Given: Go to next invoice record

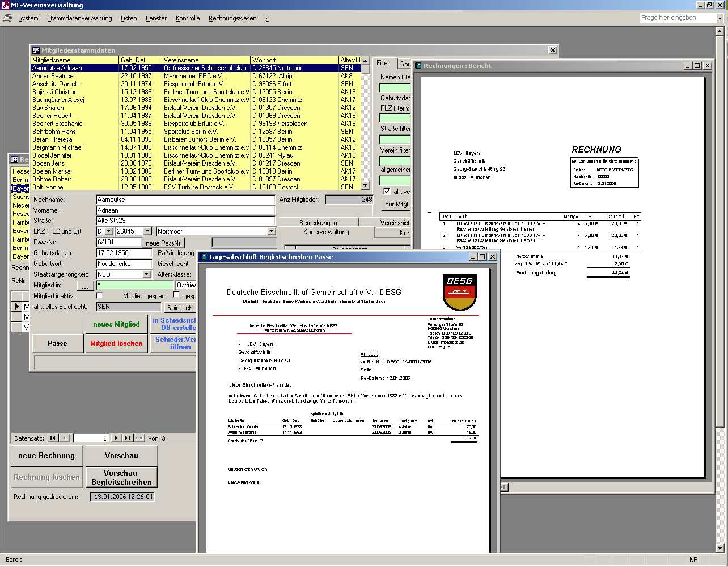Looking at the screenshot, I should pos(116,438).
